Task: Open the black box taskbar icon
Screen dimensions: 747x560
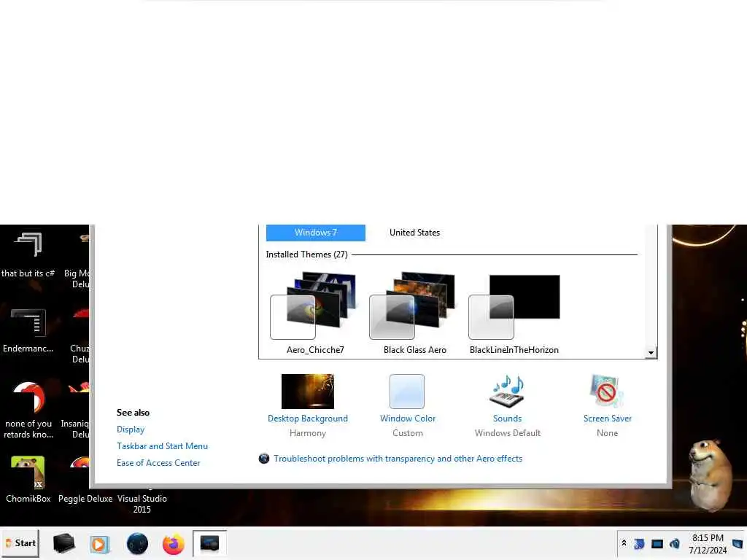Action: tap(64, 543)
